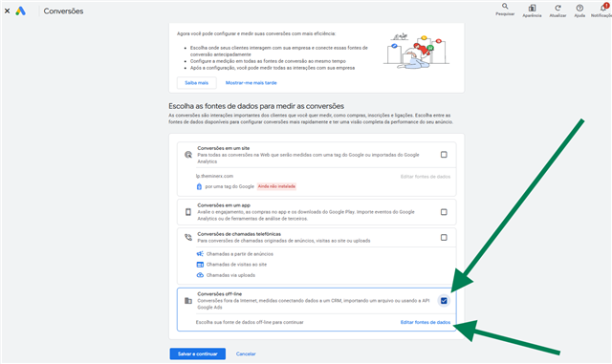612x364 pixels.
Task: Click Chamadas de visitas ao site icon
Action: (x=200, y=264)
